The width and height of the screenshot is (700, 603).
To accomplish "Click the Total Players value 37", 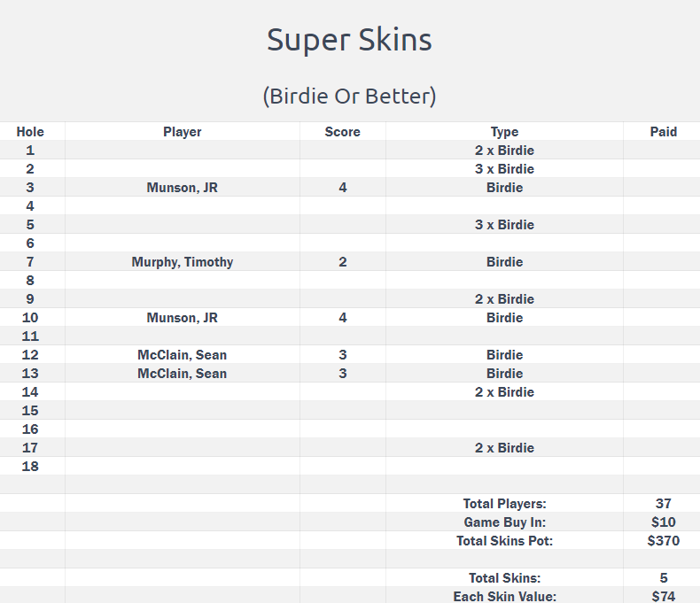I will click(x=664, y=504).
